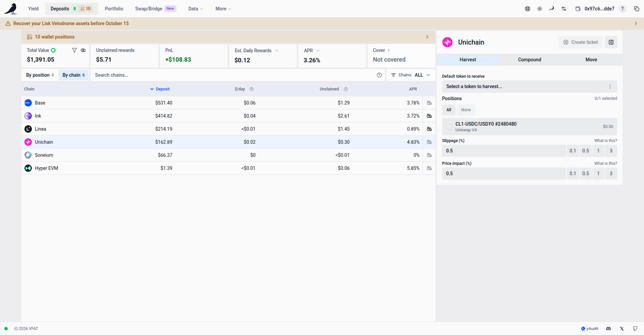Viewport: 644px width, 335px height.
Task: Switch theme using the sun icon
Action: [540, 9]
